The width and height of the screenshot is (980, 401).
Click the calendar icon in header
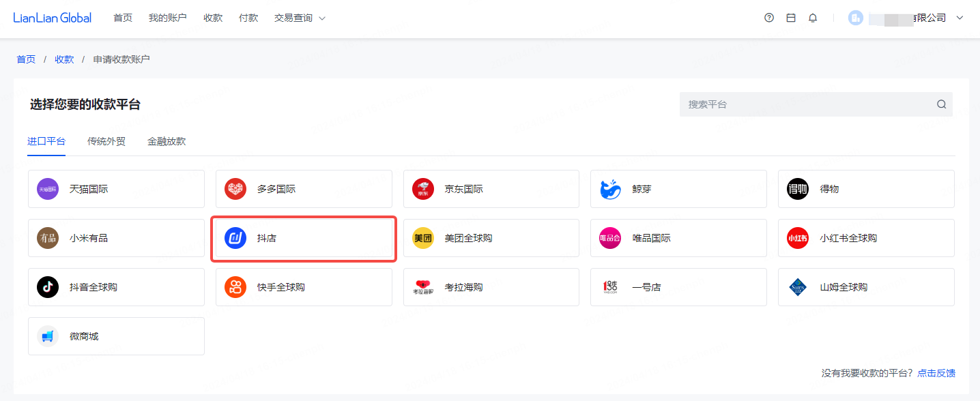[791, 18]
